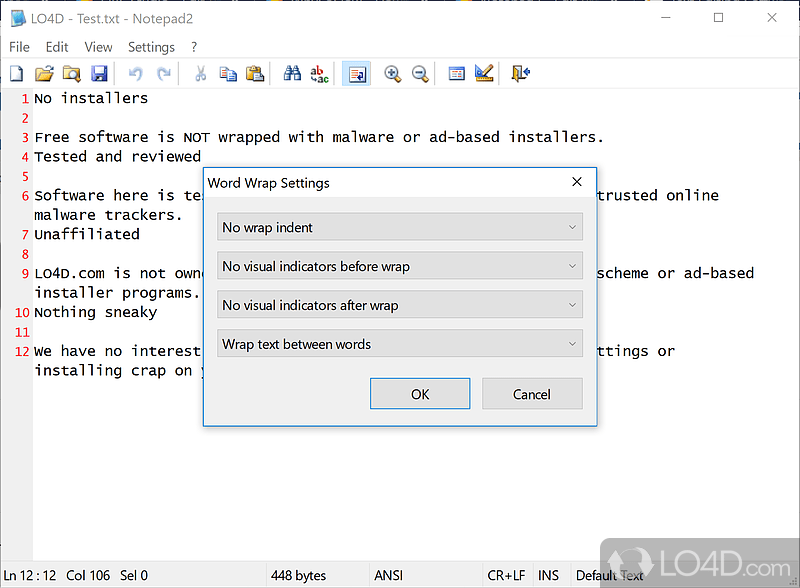Expand the No wrap indent dropdown
800x588 pixels.
[x=399, y=227]
